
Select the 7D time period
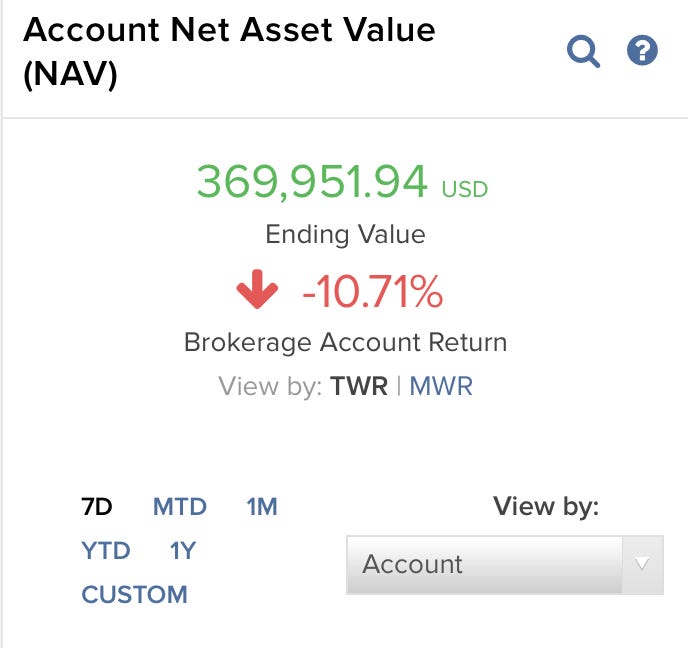[97, 507]
